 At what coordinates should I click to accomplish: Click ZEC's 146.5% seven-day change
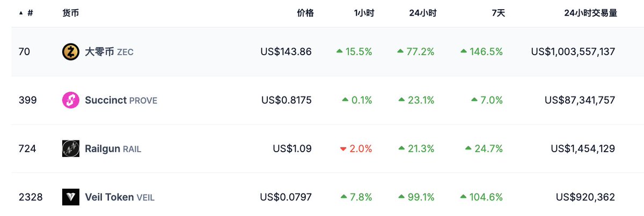[486, 52]
